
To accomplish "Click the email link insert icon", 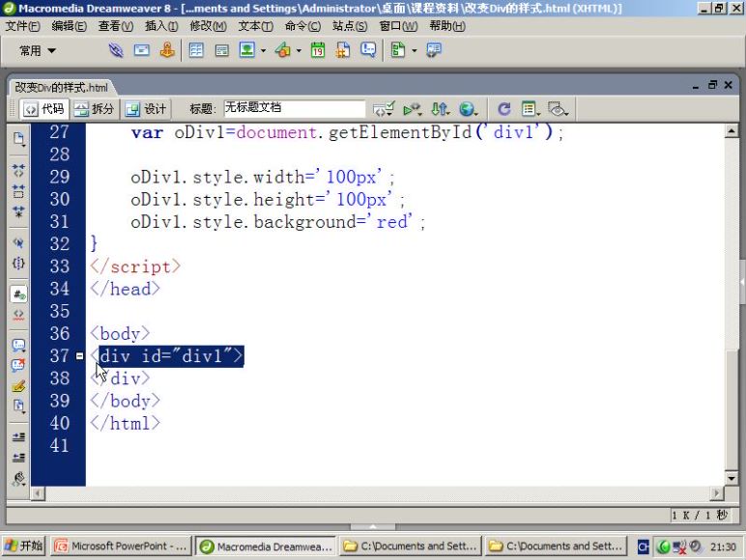I will click(x=142, y=50).
